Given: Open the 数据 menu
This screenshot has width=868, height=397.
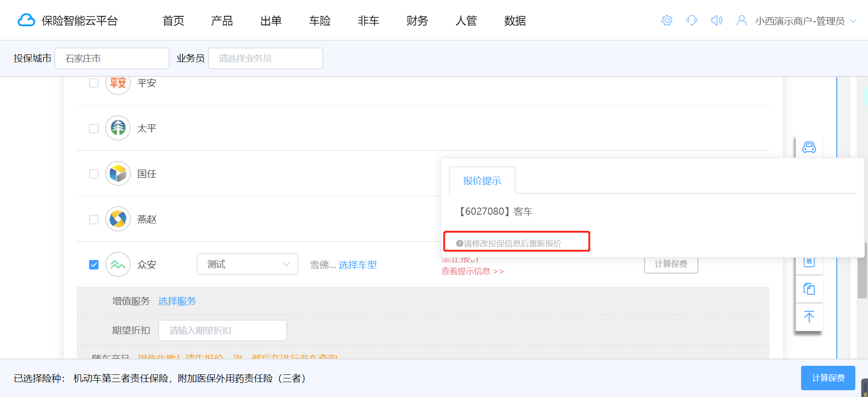Looking at the screenshot, I should [x=515, y=21].
